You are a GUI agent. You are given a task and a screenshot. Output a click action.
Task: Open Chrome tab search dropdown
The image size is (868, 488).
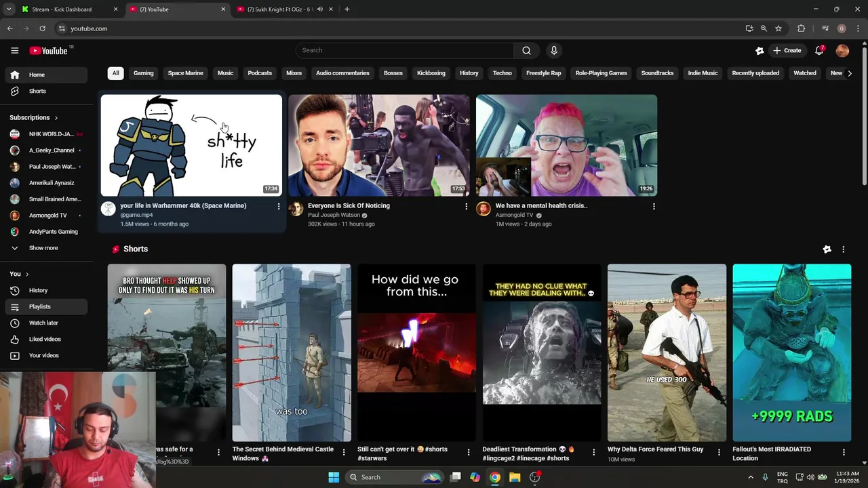click(x=9, y=9)
